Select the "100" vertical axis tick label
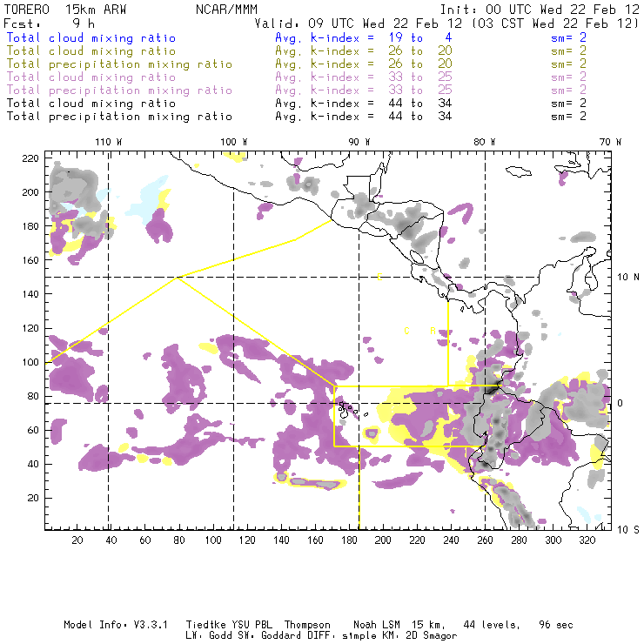Image resolution: width=644 pixels, height=644 pixels. pos(30,362)
